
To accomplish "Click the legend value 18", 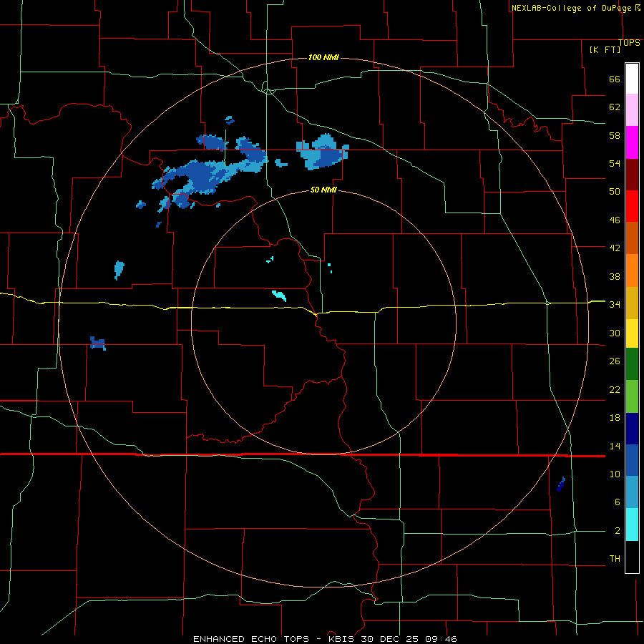I will [x=615, y=418].
